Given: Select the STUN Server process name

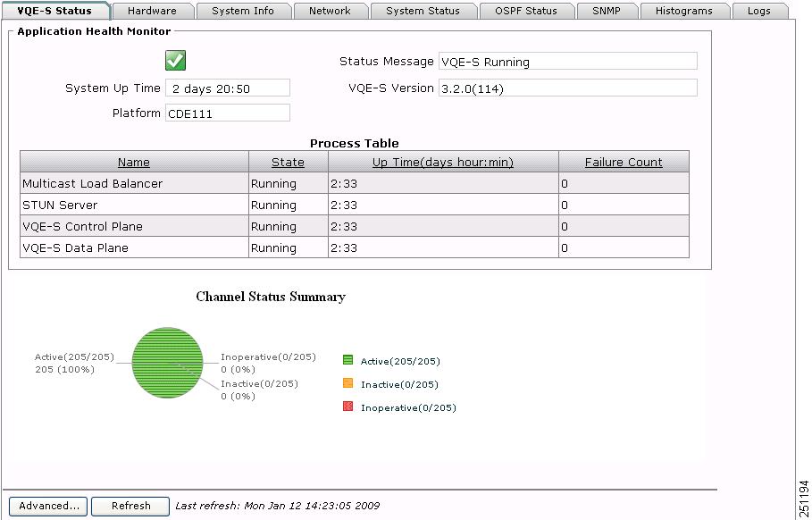Looking at the screenshot, I should 60,205.
